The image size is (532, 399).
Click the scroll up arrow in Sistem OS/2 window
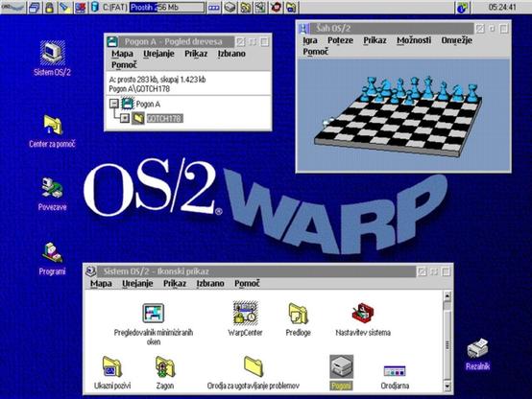pos(447,296)
